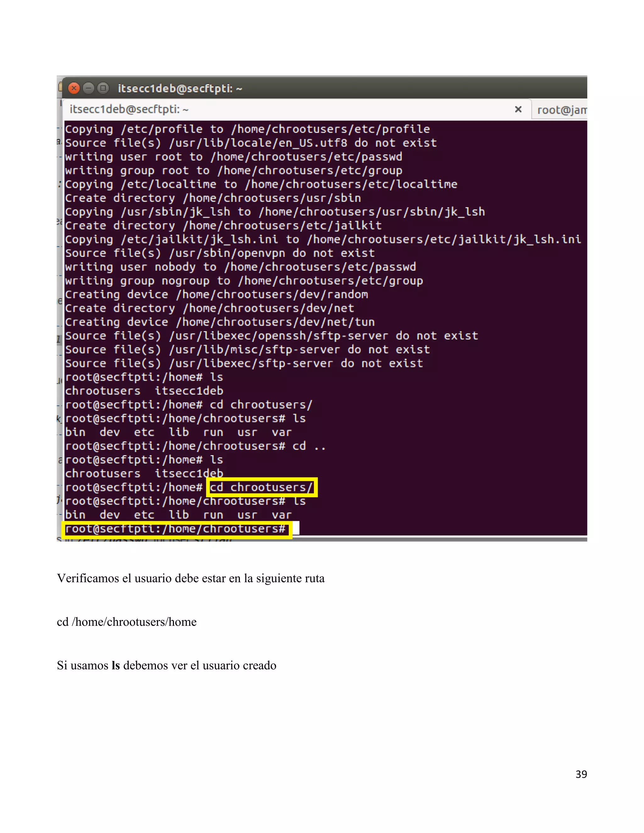Screen dimensions: 644x833
Task: Click the 'Source file(s) /usr/sbin/openvpn' line
Action: click(x=220, y=253)
